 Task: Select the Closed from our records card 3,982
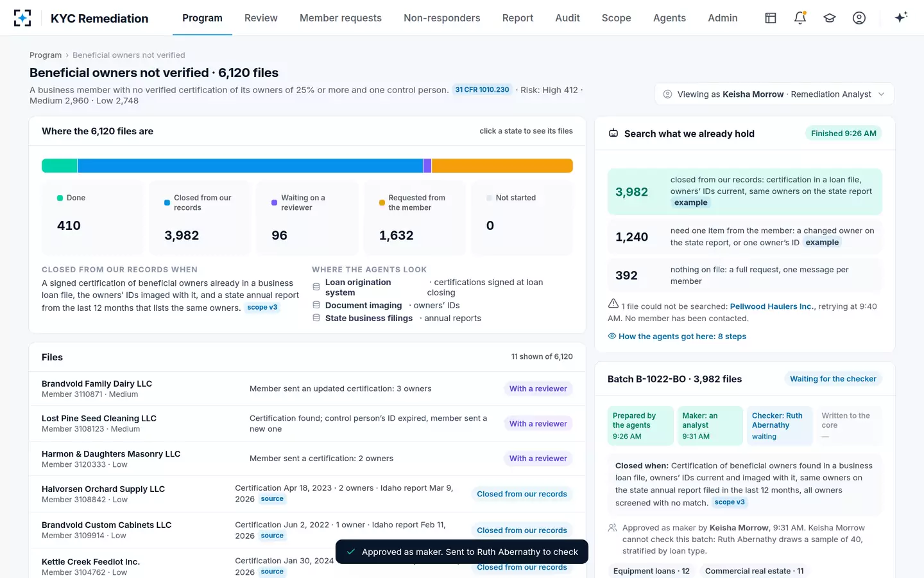(200, 218)
